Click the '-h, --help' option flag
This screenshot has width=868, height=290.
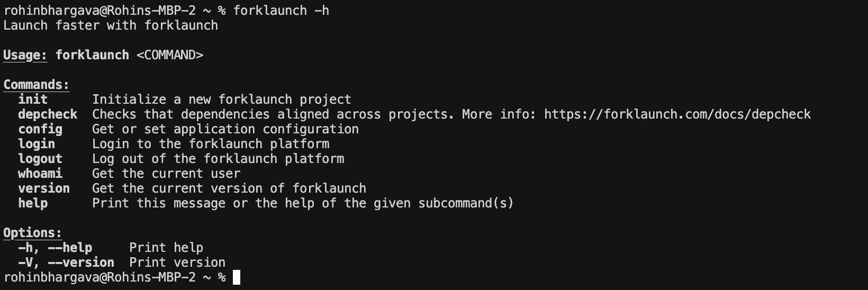tap(55, 248)
